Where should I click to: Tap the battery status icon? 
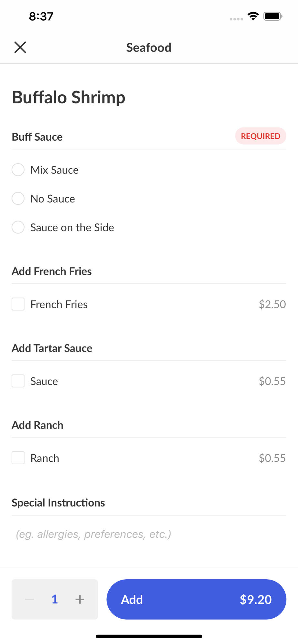tap(273, 16)
